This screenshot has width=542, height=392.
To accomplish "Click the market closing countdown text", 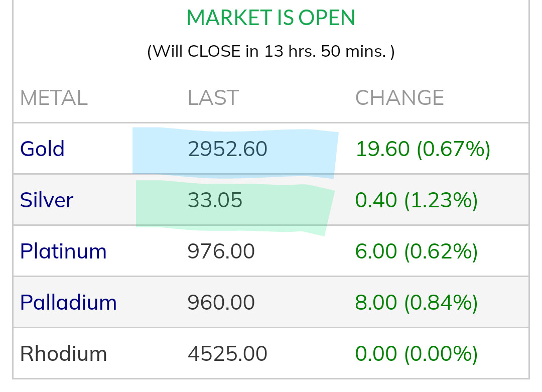I will [x=271, y=52].
